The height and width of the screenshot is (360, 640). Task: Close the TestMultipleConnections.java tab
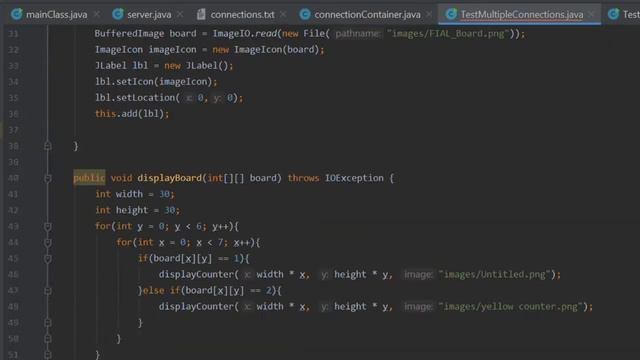pyautogui.click(x=591, y=15)
